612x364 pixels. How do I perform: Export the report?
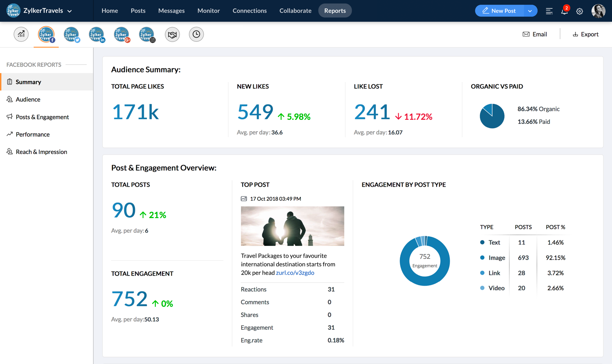pos(585,34)
